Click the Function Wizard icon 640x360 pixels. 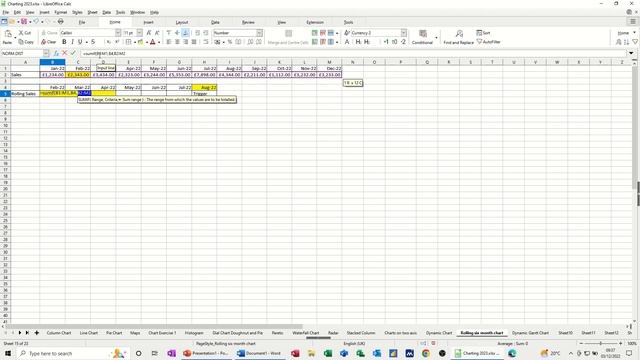pos(56,53)
